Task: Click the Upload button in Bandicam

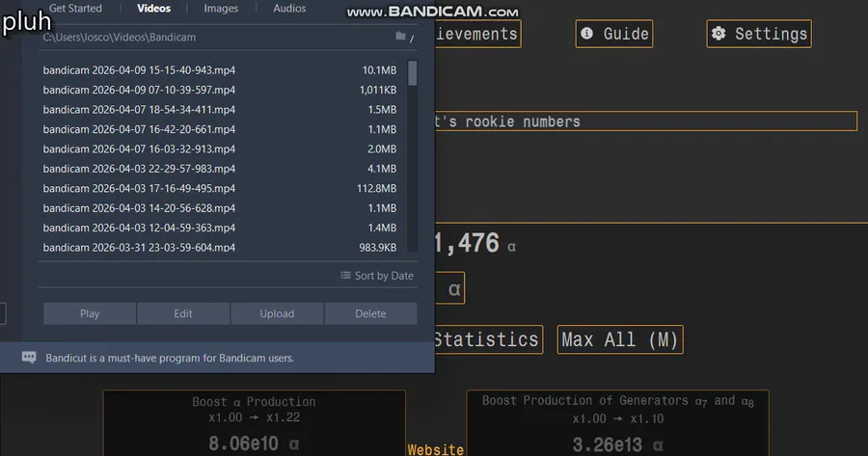Action: pos(277,313)
